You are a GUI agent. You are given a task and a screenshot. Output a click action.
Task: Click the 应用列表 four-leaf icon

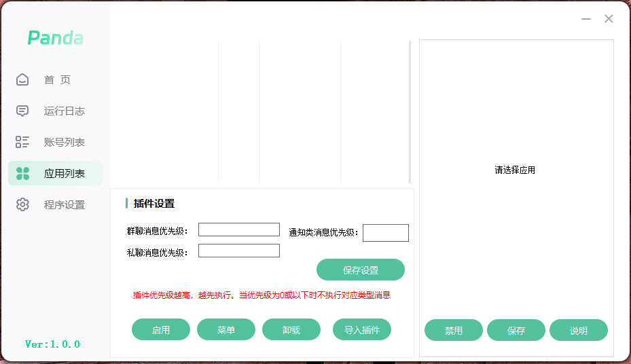click(22, 173)
